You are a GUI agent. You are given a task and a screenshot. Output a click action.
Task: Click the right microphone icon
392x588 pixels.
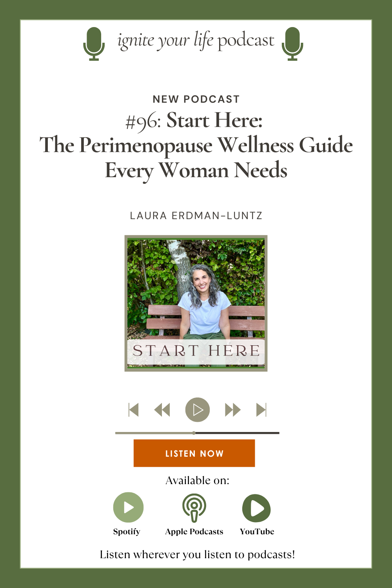(x=292, y=44)
